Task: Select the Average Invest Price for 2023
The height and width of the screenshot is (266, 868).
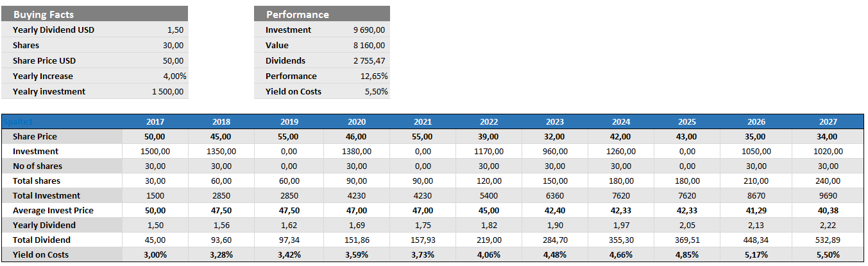Action: point(555,210)
